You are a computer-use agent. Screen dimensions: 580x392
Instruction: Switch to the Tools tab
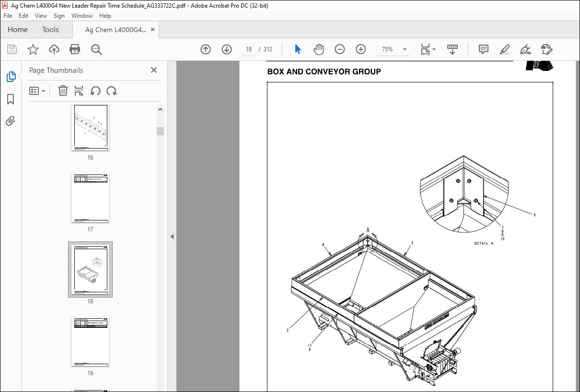click(50, 30)
